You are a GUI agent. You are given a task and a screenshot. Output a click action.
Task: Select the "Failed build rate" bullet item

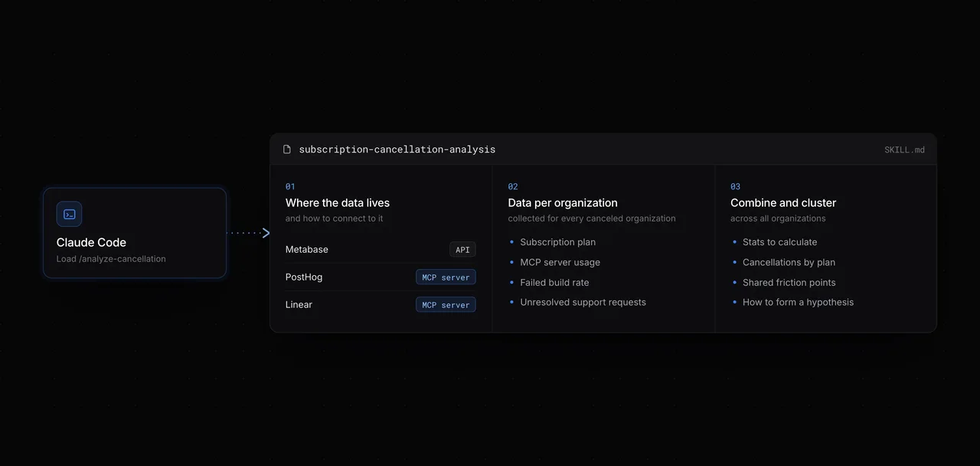click(x=554, y=283)
